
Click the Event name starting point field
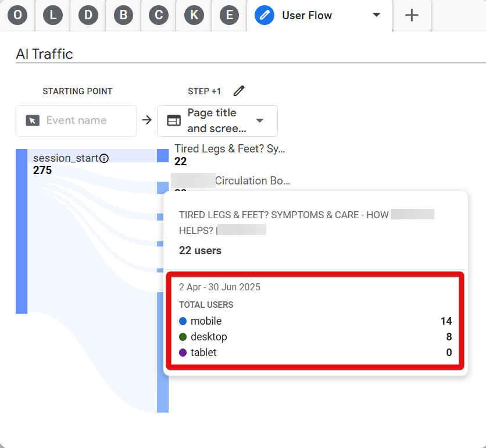coord(76,120)
